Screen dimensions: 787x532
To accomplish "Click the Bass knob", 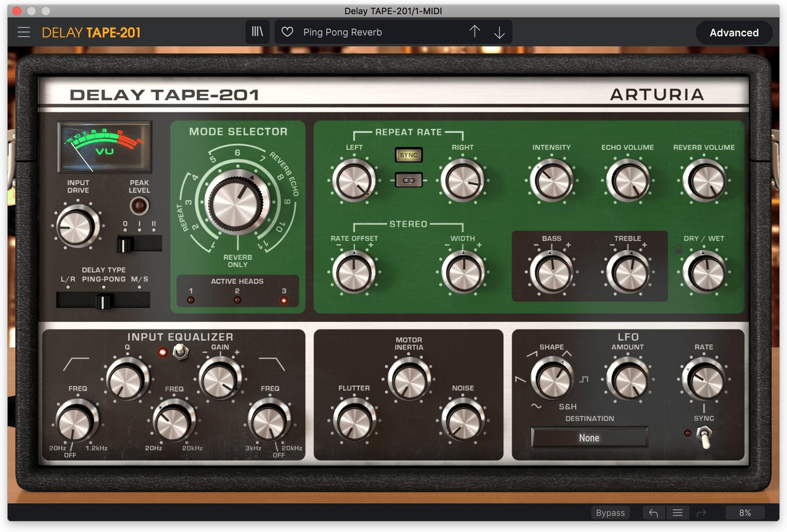I will 552,272.
